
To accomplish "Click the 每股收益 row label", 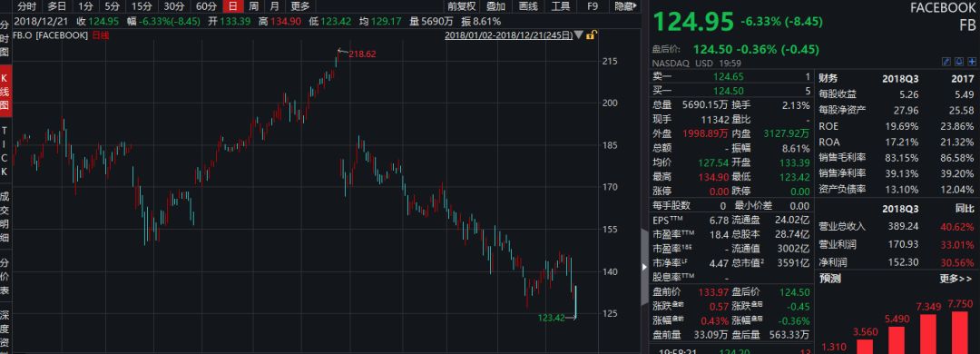I will click(x=838, y=94).
